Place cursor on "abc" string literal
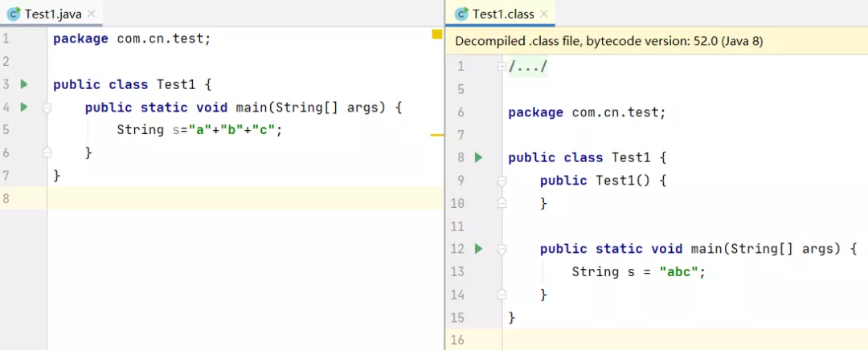Viewport: 868px width, 350px height. [x=679, y=271]
